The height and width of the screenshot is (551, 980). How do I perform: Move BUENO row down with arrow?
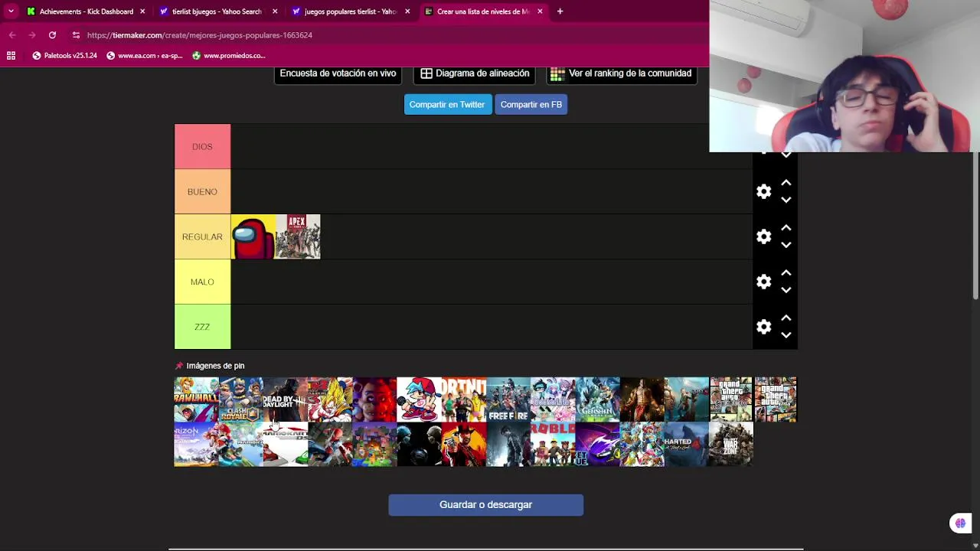tap(786, 200)
